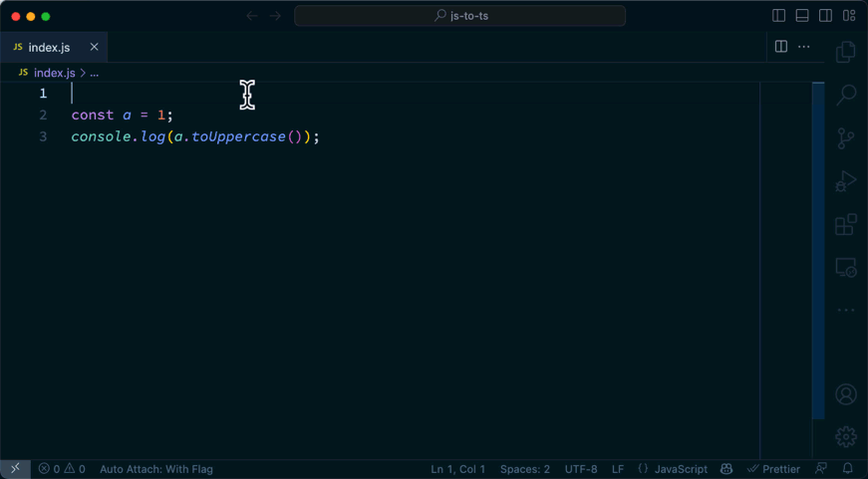Open the Source Control view

click(x=846, y=138)
